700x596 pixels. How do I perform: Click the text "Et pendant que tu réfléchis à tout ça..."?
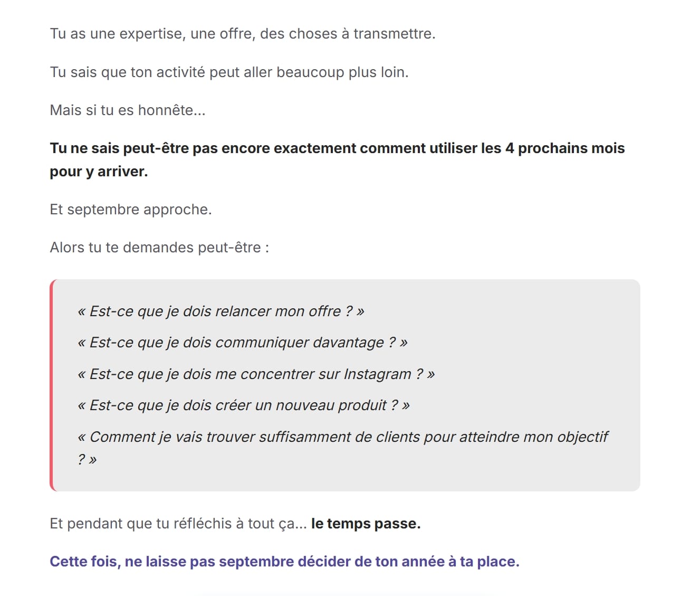[178, 524]
